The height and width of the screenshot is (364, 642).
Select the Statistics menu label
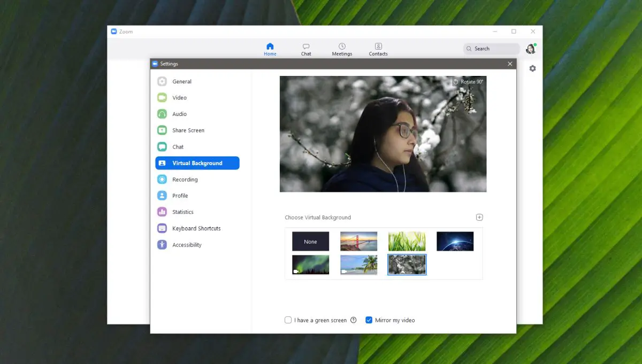183,212
